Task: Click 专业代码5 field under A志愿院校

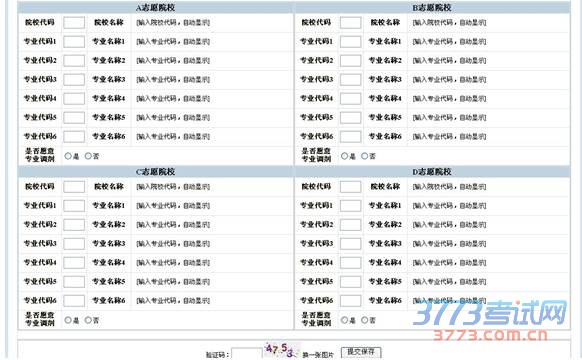Action: coord(74,118)
